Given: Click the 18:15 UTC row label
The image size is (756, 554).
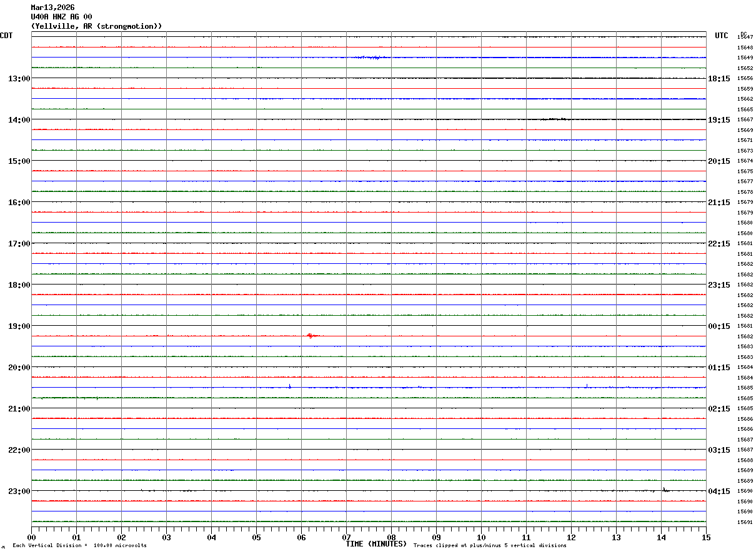Looking at the screenshot, I should tap(720, 79).
